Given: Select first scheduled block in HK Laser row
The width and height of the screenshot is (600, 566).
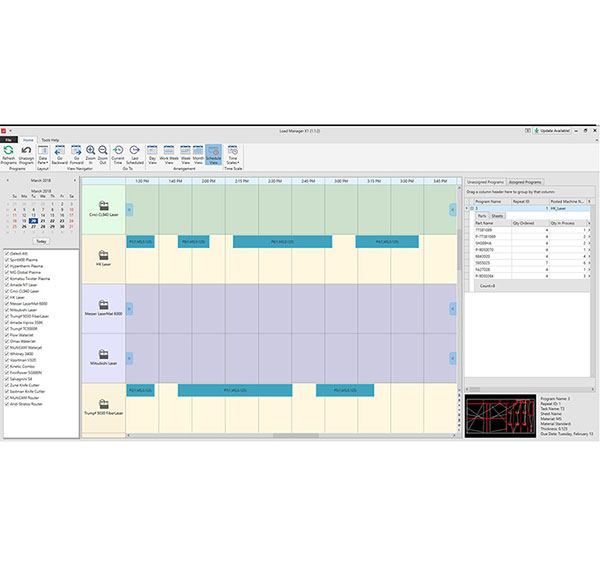Looking at the screenshot, I should tap(140, 242).
